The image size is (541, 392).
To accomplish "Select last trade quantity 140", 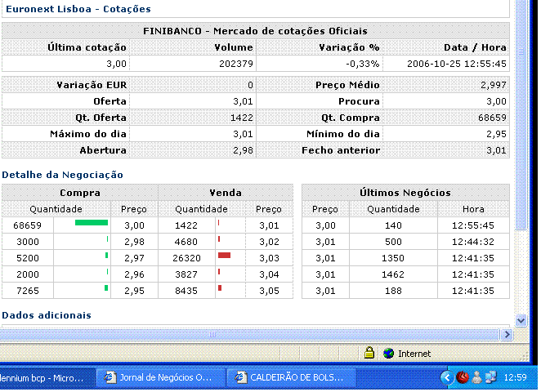I will click(393, 226).
